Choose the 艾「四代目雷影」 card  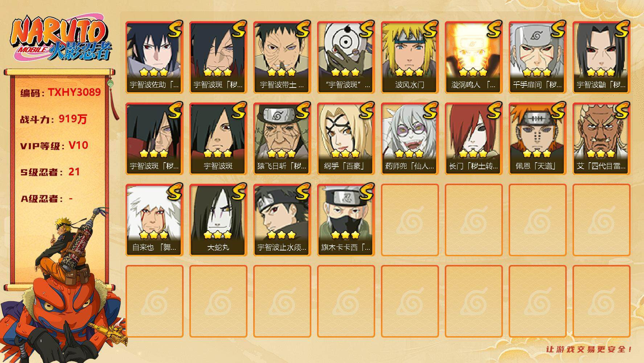pyautogui.click(x=601, y=139)
